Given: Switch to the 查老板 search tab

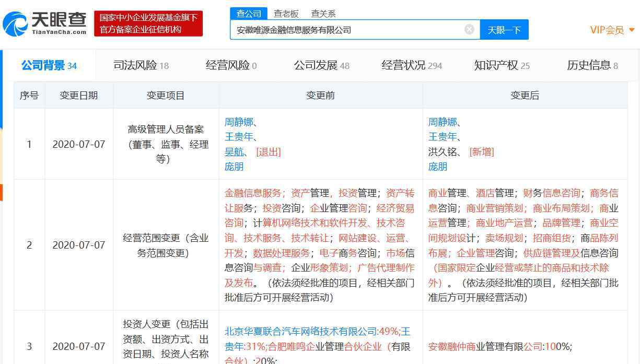Looking at the screenshot, I should pyautogui.click(x=286, y=14).
